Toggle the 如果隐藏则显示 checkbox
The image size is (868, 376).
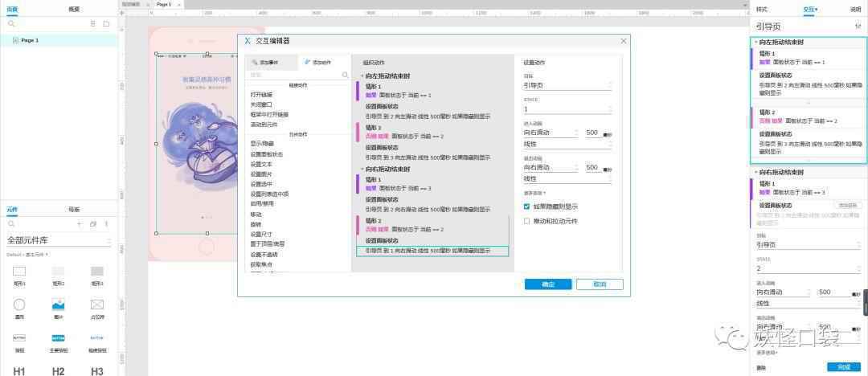[527, 206]
